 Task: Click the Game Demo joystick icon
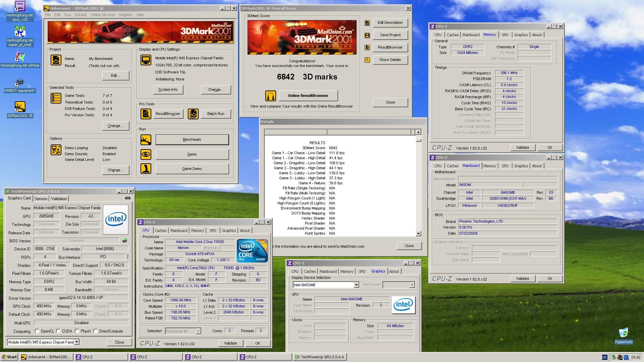point(146,169)
